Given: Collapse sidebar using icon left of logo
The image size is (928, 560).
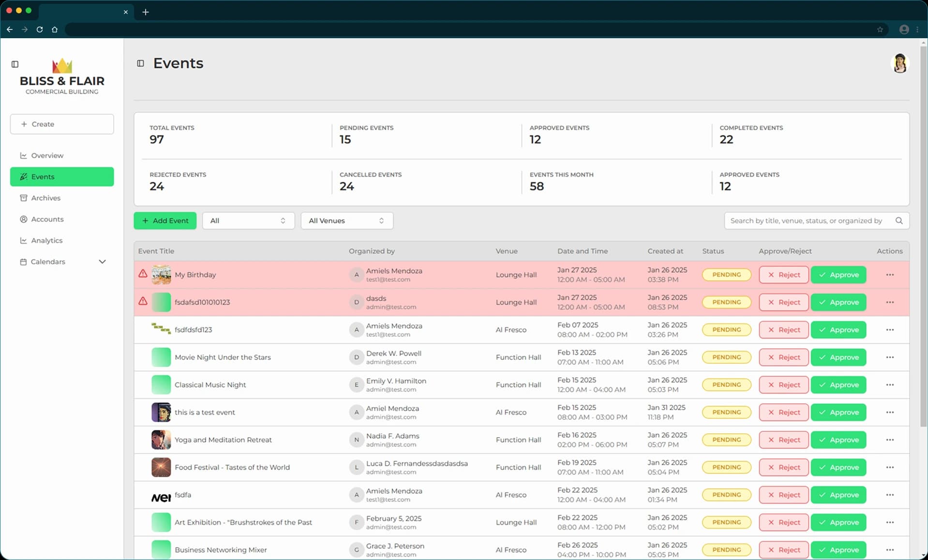Looking at the screenshot, I should [15, 64].
